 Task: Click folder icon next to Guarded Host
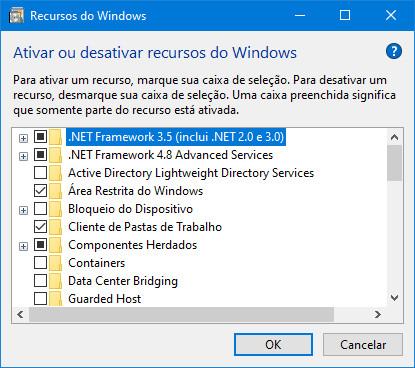coord(55,299)
